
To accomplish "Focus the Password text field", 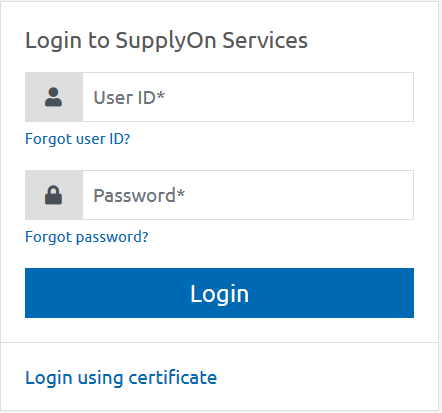I will tap(248, 195).
